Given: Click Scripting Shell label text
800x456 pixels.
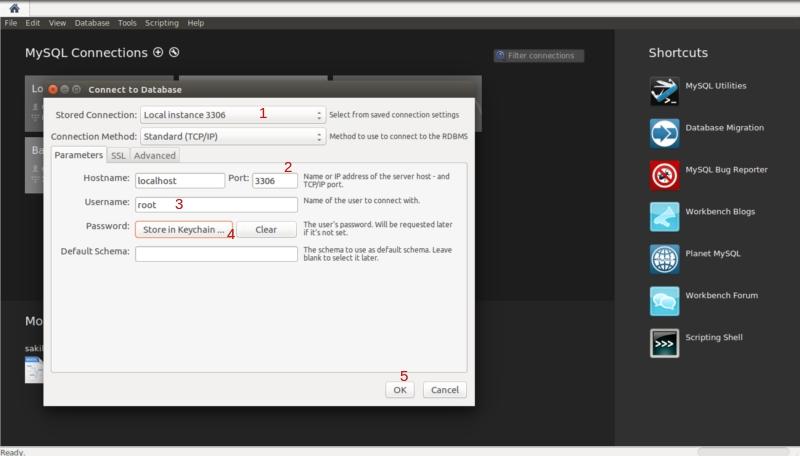Looking at the screenshot, I should tap(714, 337).
